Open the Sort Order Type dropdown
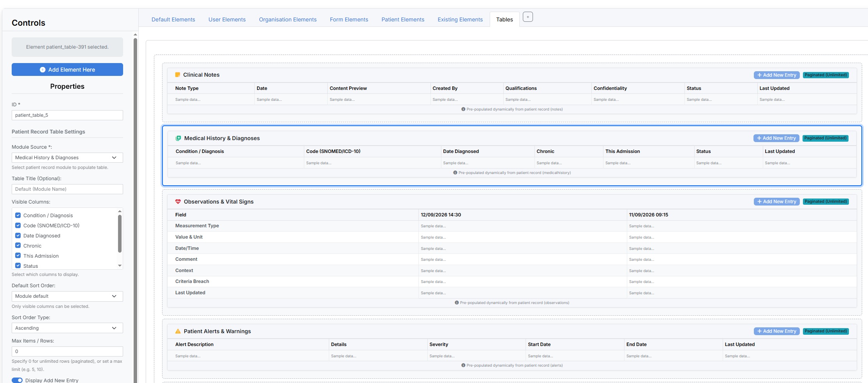 pyautogui.click(x=67, y=328)
